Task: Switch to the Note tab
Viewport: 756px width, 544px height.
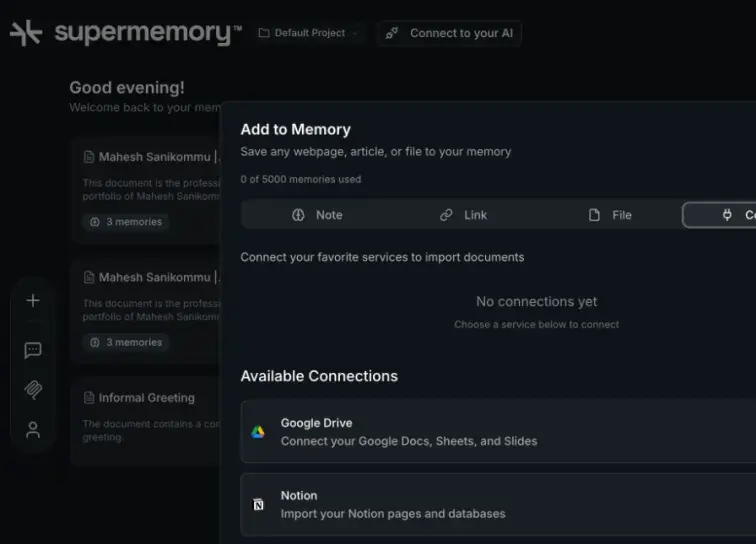Action: coord(317,215)
